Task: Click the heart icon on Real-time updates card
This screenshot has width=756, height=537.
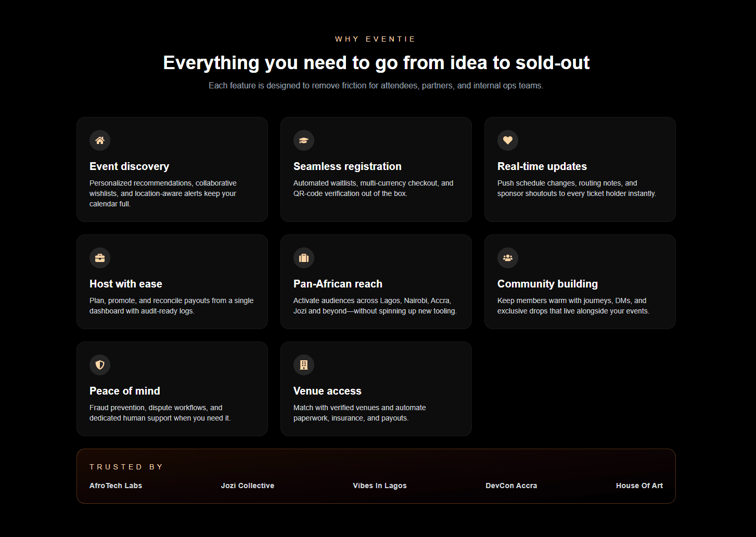Action: [508, 140]
